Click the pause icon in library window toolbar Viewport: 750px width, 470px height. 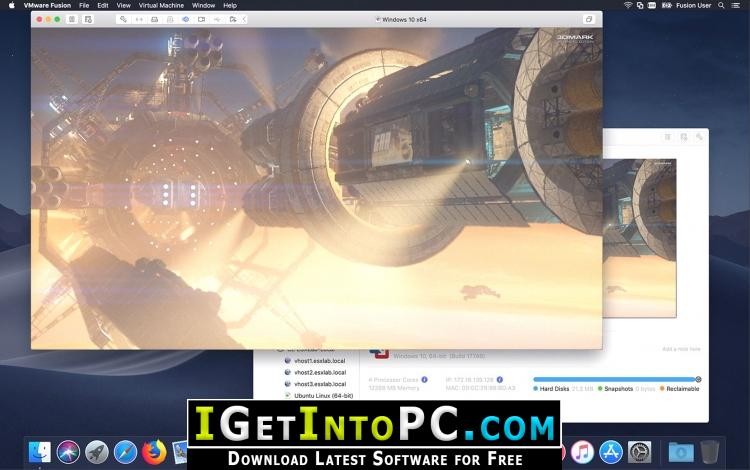668,137
